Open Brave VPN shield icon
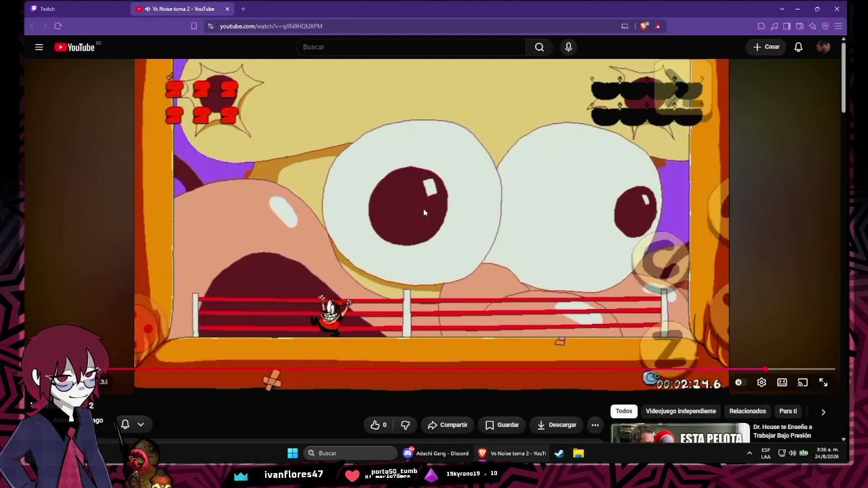868x488 pixels. 825,26
